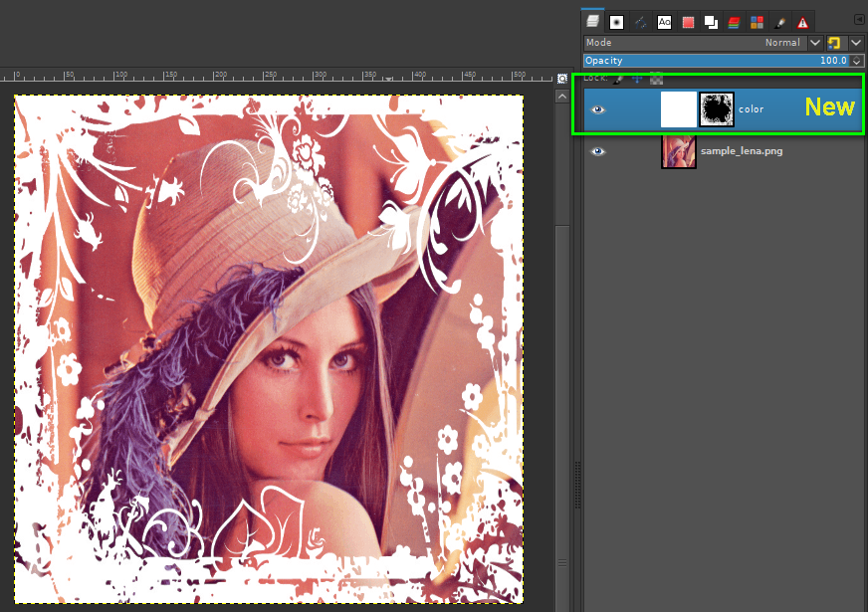Click the zoom-on-resize icon at ruler corner

(x=561, y=79)
